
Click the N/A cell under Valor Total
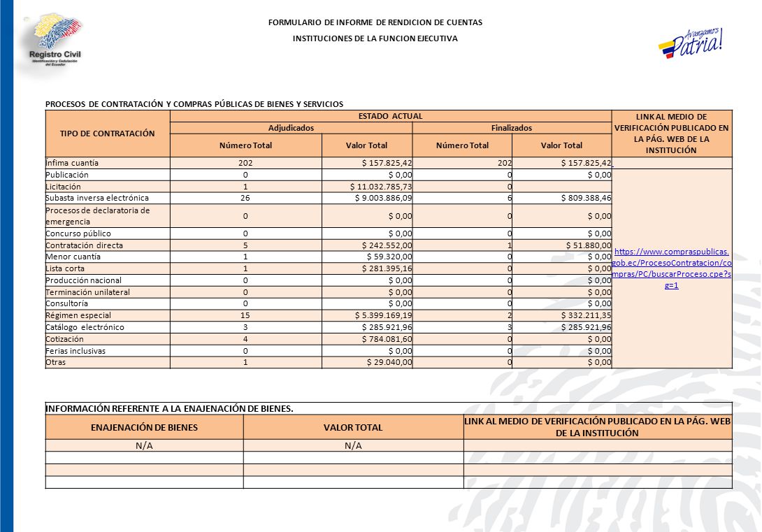(x=353, y=445)
